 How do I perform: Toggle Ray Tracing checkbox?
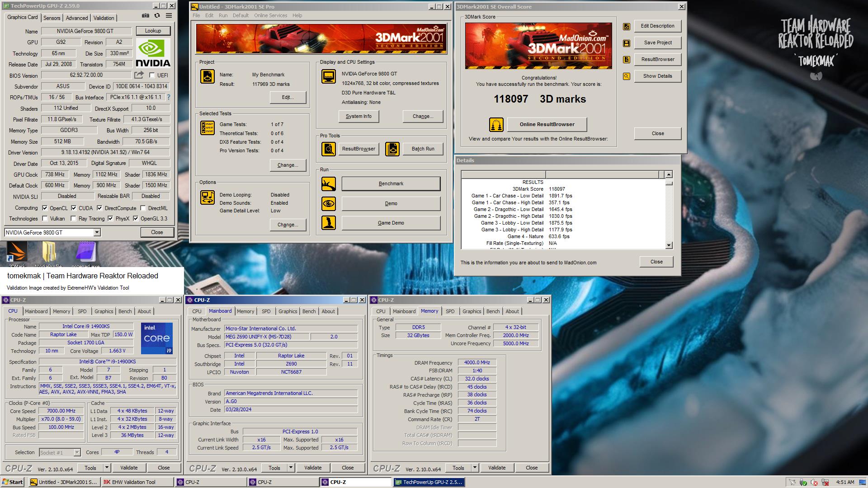pos(73,219)
